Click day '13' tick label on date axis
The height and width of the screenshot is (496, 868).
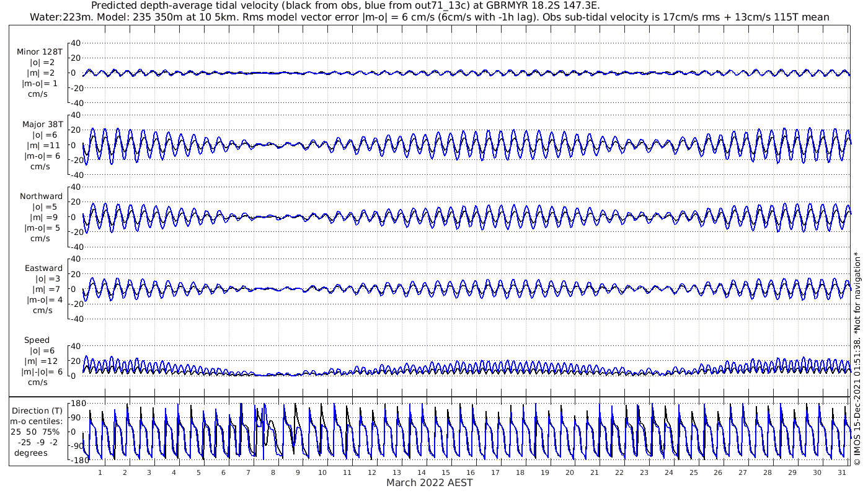396,472
